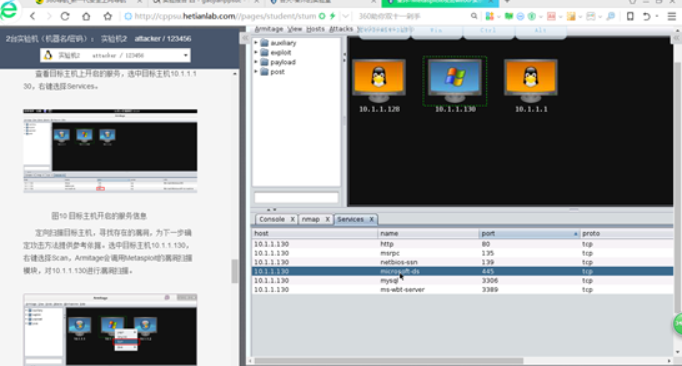The width and height of the screenshot is (682, 366).
Task: Click the browser address bar URL
Action: pos(225,17)
